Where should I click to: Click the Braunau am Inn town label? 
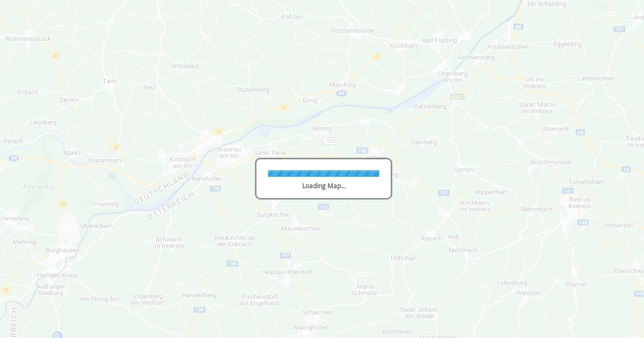click(228, 152)
